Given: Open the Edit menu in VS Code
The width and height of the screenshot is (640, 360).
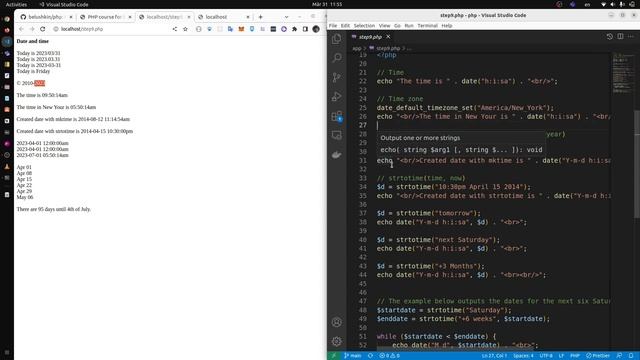Looking at the screenshot, I should tap(345, 25).
